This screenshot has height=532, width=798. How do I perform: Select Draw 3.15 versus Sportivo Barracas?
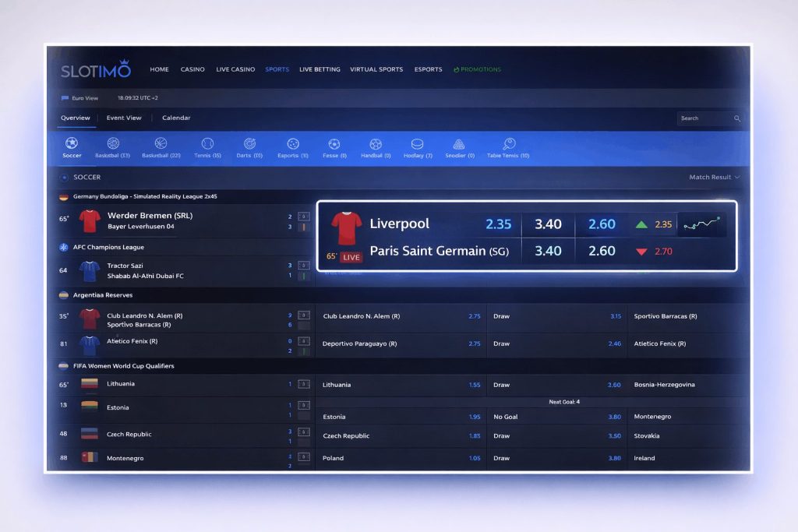pos(616,316)
